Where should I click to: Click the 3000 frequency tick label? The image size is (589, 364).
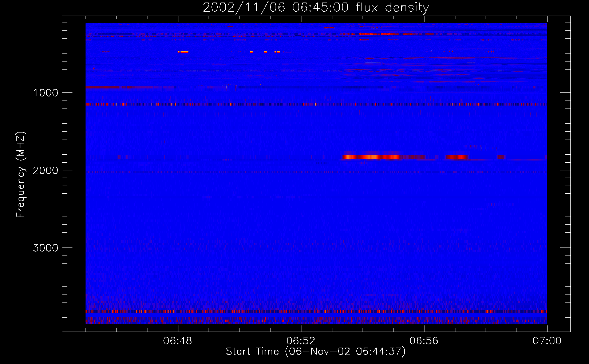click(x=46, y=248)
